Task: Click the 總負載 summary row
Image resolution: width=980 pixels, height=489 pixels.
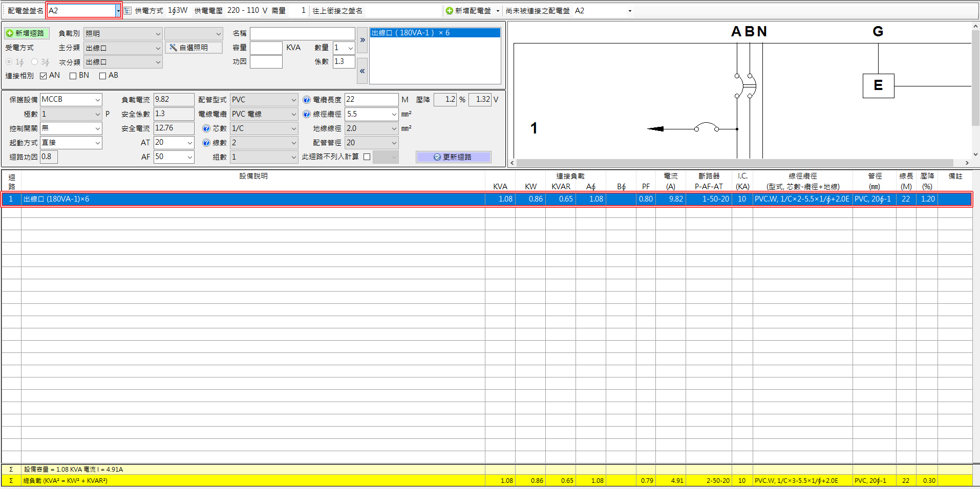Action: click(486, 481)
